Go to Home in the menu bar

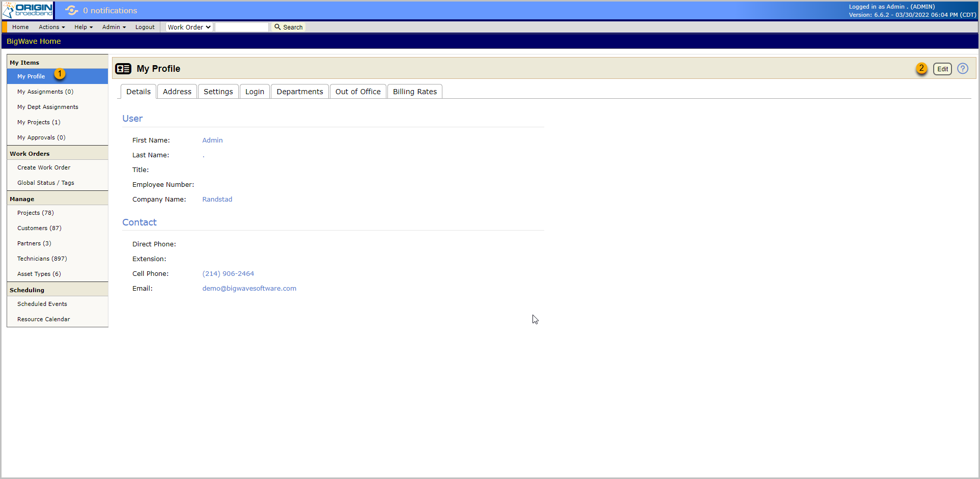tap(20, 27)
